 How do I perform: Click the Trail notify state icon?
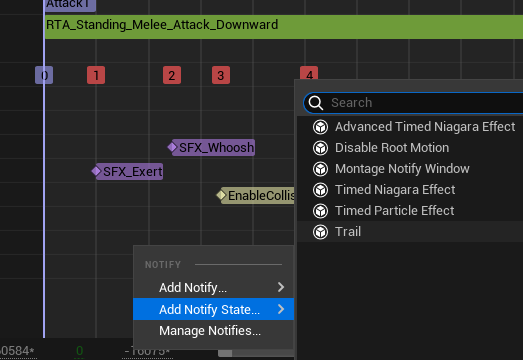[x=321, y=232]
